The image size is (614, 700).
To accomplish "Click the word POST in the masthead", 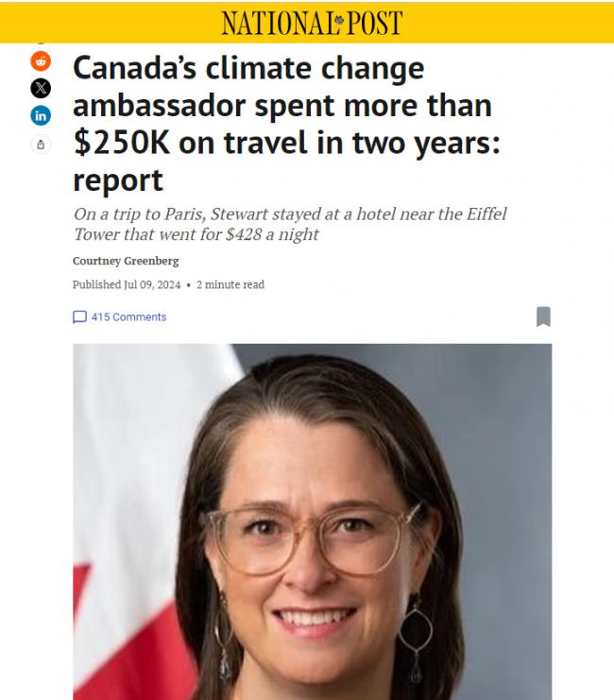I will tap(374, 23).
